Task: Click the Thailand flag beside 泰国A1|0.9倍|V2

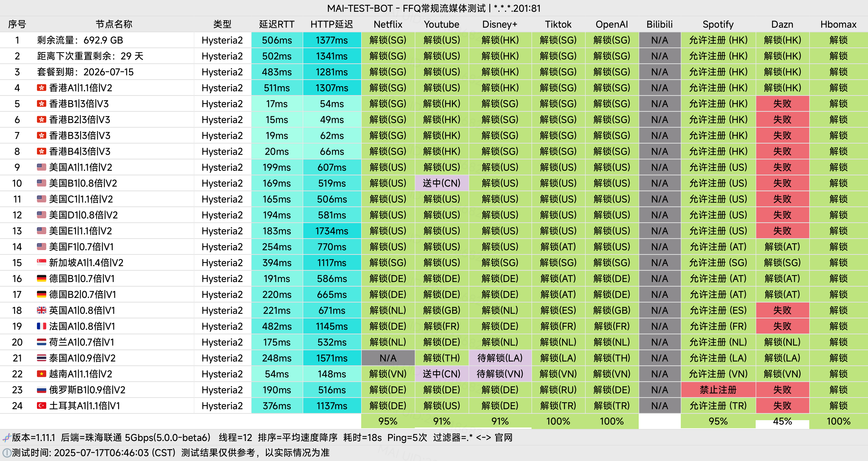Action: pos(41,358)
